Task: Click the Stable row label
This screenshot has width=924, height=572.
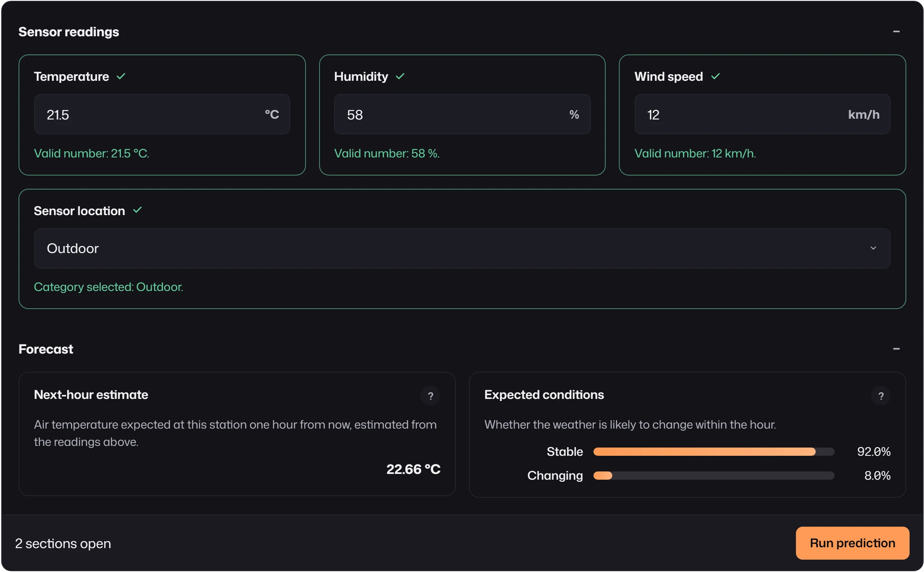Action: pos(565,452)
